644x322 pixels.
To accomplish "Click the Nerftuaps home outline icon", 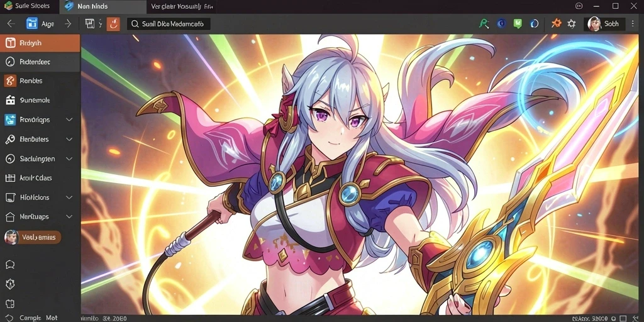I will coord(10,216).
